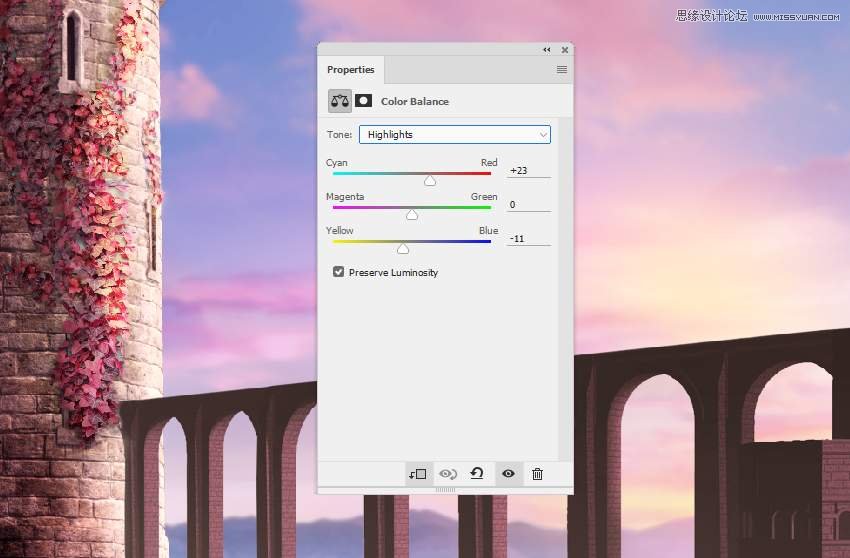Click the Yellow-Blue slider handle
The height and width of the screenshot is (558, 850).
[x=403, y=248]
